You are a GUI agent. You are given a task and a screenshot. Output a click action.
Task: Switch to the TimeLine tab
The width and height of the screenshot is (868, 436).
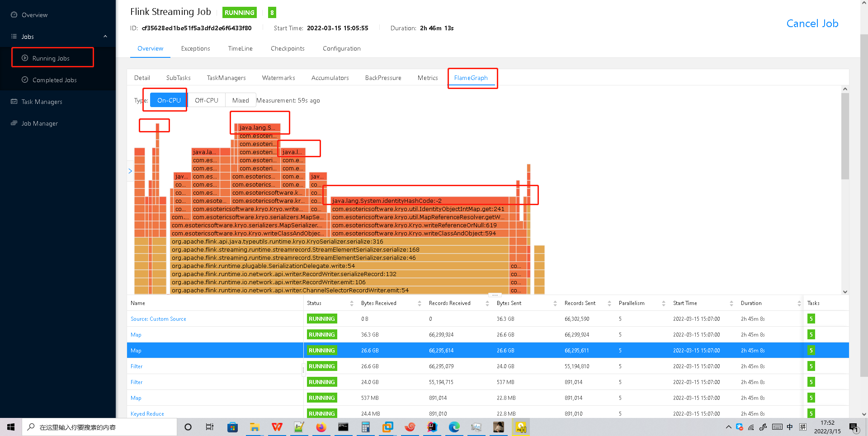pyautogui.click(x=240, y=48)
